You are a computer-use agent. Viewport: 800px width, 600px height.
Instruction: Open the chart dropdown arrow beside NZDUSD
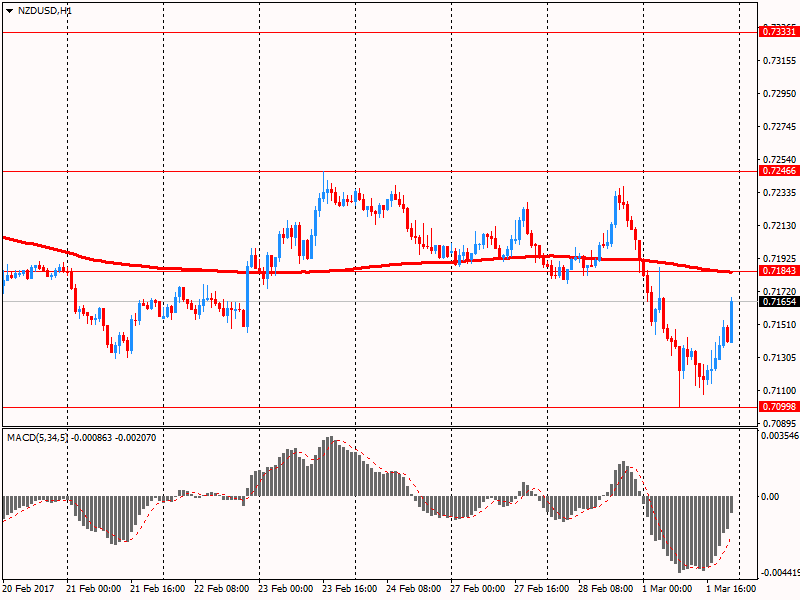coord(9,10)
